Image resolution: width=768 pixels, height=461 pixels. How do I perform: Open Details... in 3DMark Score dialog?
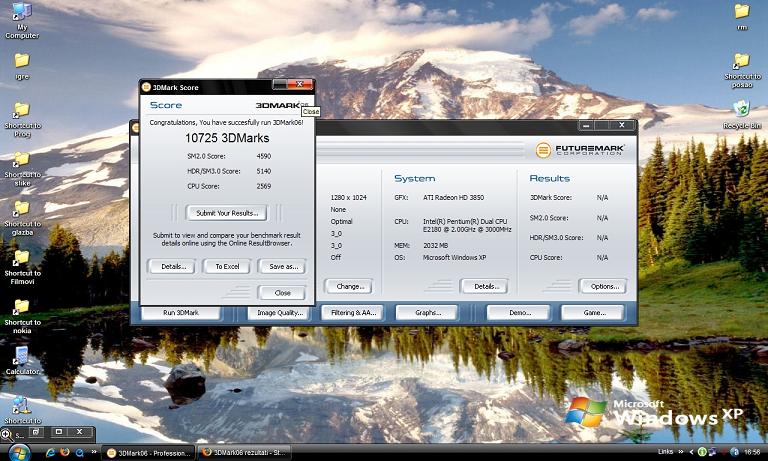[172, 266]
